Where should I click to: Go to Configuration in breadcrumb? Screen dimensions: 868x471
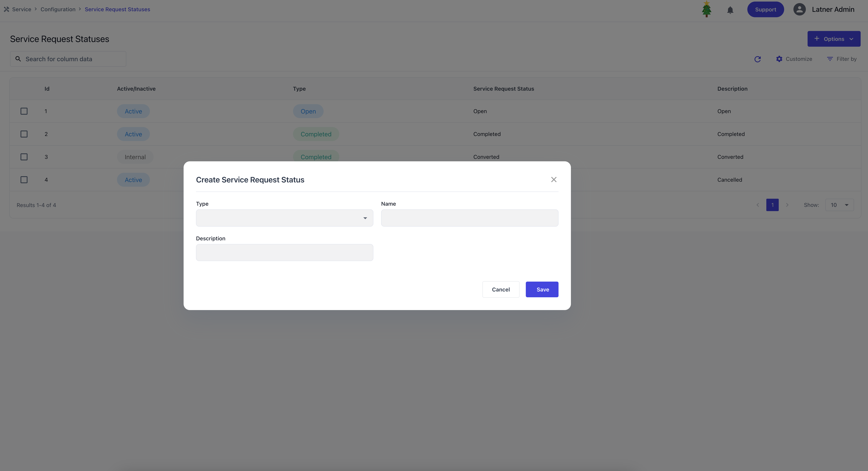point(58,9)
